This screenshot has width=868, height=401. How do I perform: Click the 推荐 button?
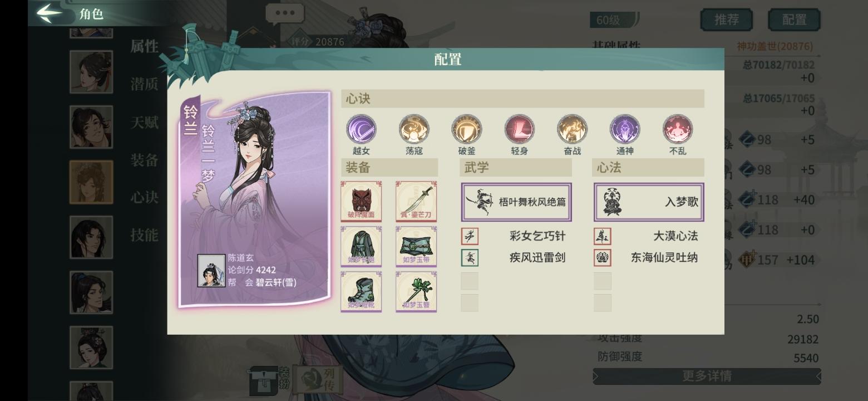727,20
